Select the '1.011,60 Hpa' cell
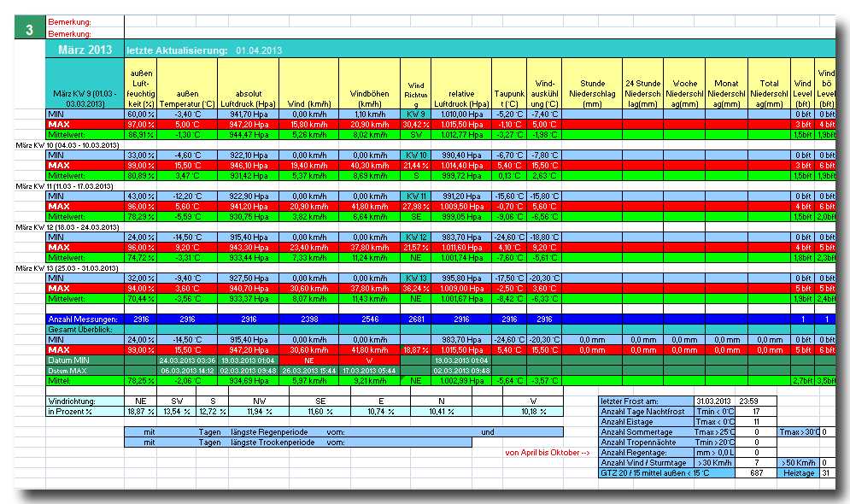The image size is (850, 504). 461,248
